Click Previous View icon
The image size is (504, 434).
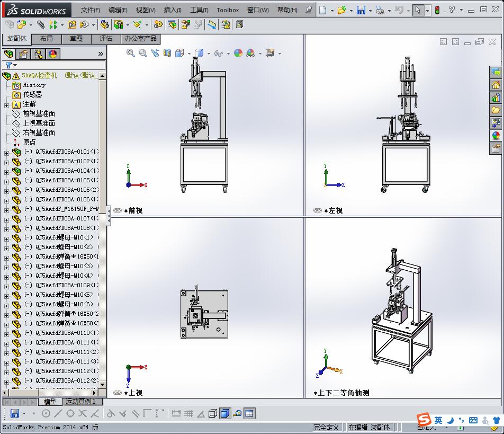pos(155,53)
